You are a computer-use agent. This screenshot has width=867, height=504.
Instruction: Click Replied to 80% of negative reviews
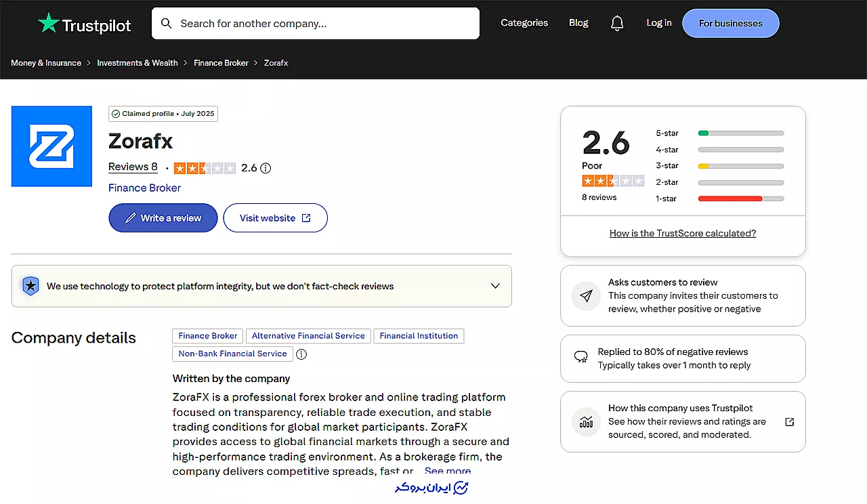click(673, 352)
